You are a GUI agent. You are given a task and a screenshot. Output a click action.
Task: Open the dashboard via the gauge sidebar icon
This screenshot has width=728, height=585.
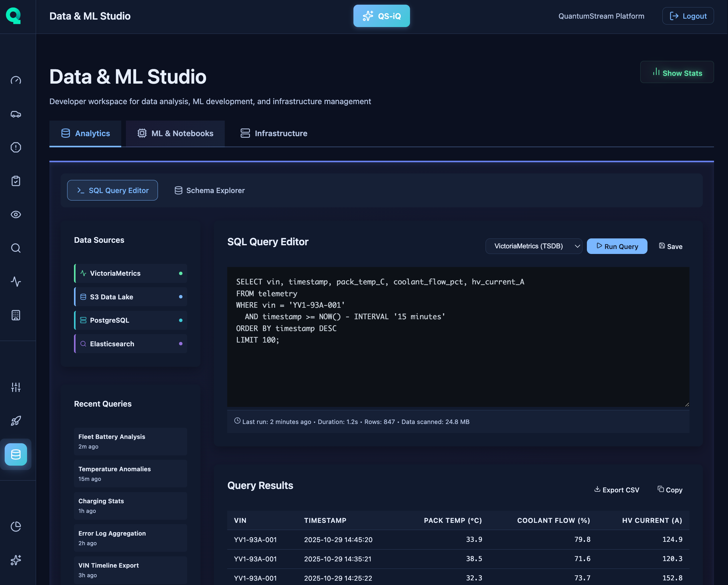[16, 80]
